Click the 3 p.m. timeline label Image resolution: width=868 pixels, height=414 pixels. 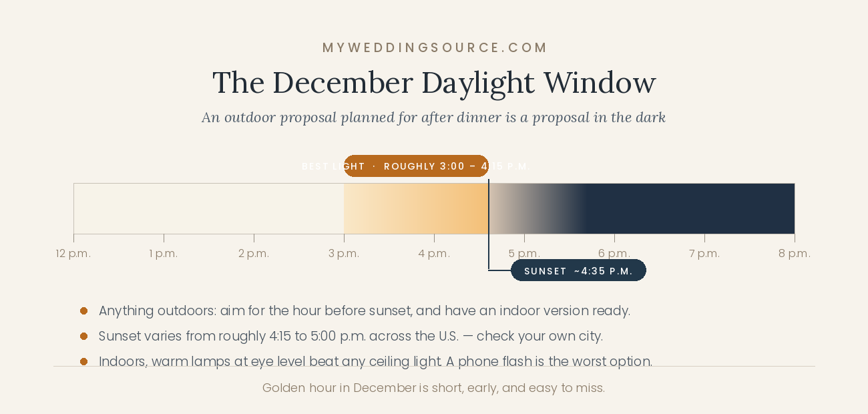click(x=344, y=254)
